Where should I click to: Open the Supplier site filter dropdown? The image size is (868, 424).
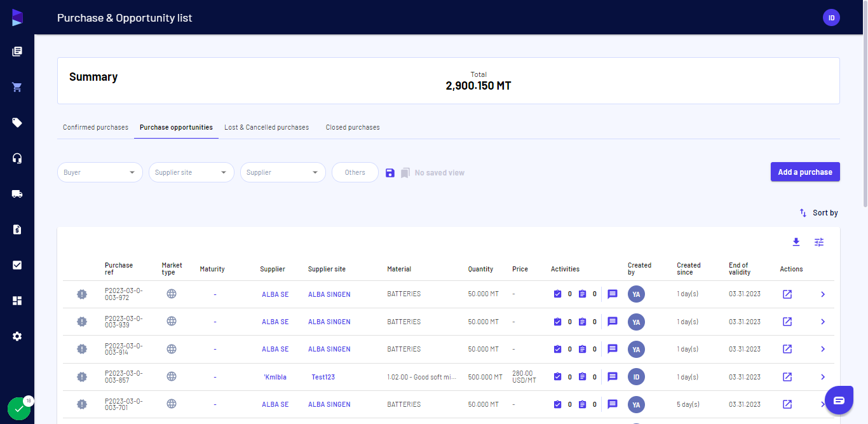(x=191, y=172)
